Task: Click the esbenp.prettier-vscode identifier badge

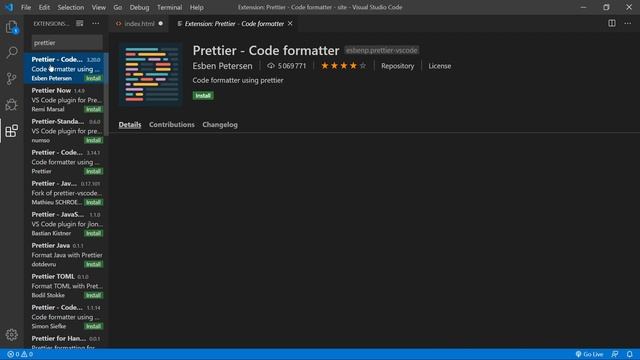Action: [x=381, y=50]
